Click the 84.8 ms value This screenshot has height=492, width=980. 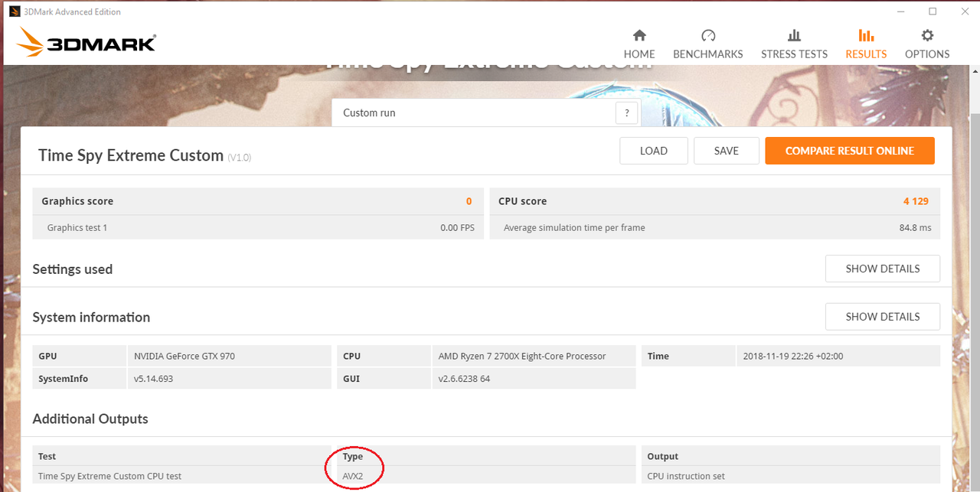pos(915,227)
